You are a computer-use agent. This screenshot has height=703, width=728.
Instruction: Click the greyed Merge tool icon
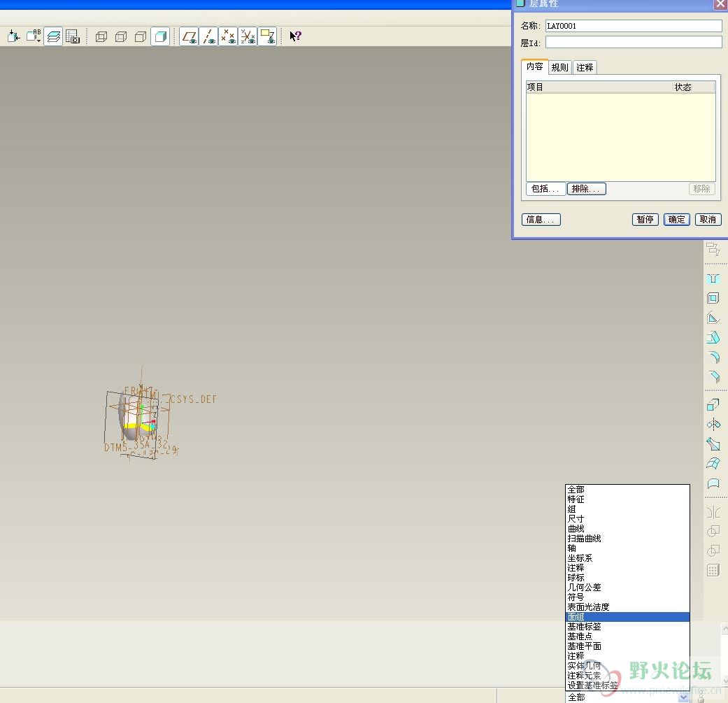point(713,531)
